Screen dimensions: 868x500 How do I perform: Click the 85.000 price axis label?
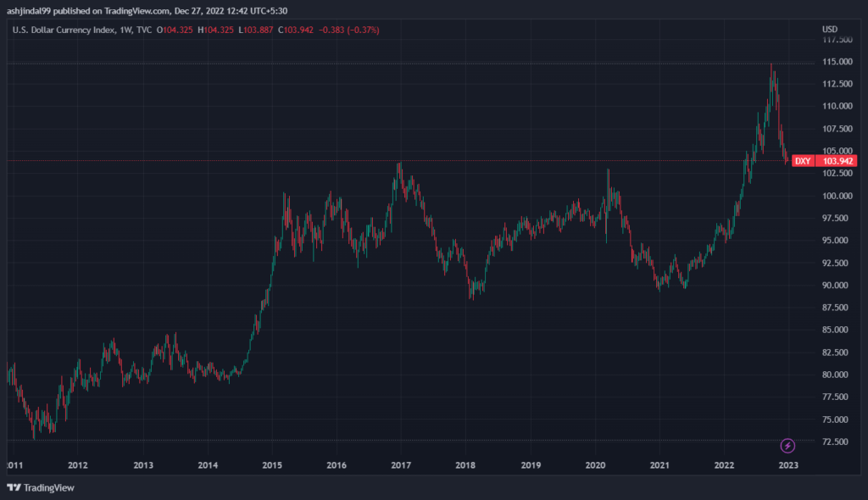tap(835, 330)
